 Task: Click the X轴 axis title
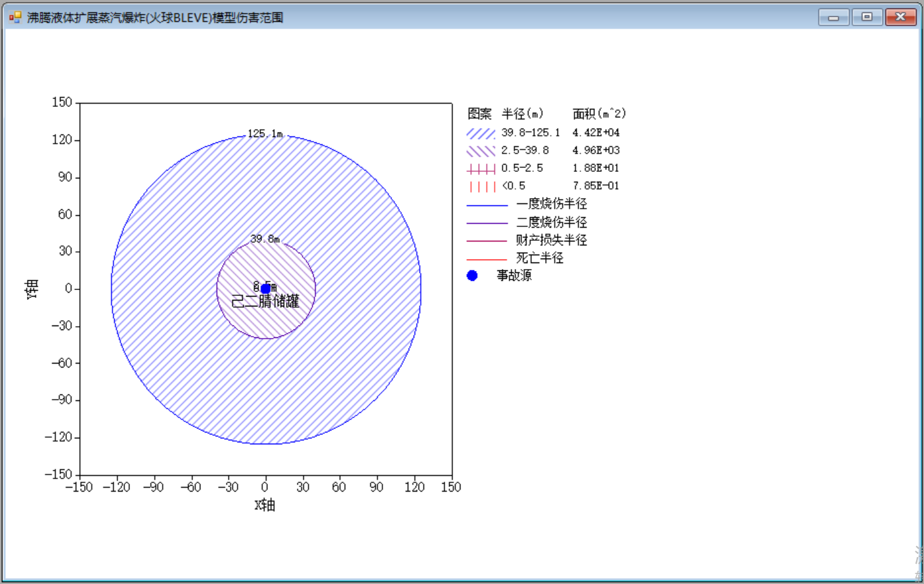[x=265, y=505]
